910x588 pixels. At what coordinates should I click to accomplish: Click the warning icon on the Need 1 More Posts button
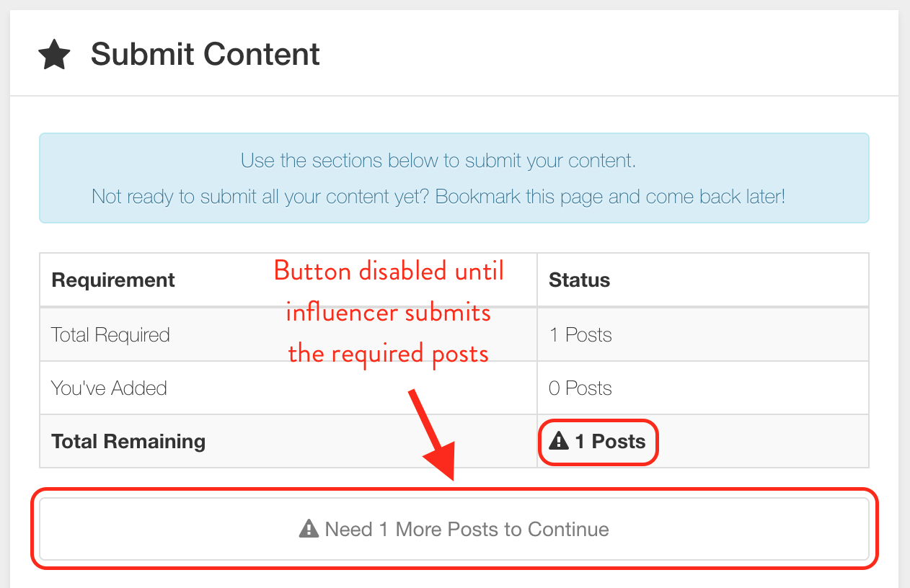309,529
